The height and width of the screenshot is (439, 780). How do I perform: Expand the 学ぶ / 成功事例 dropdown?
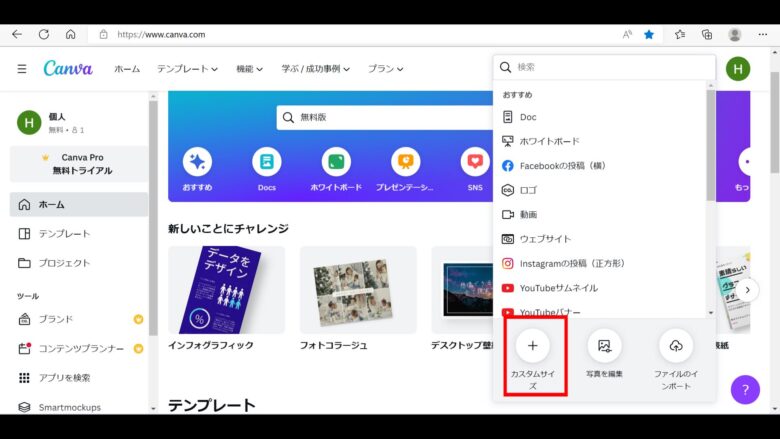[x=315, y=69]
